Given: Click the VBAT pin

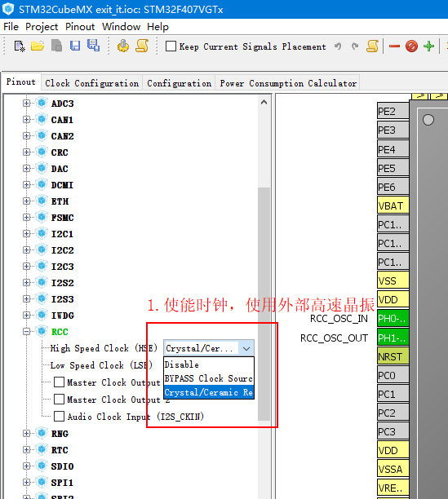Looking at the screenshot, I should (x=393, y=205).
